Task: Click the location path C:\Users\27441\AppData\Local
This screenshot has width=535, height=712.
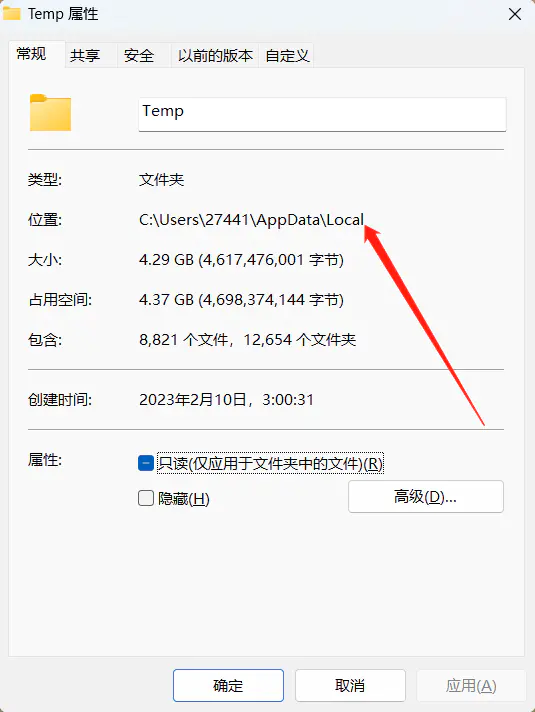Action: pos(251,220)
